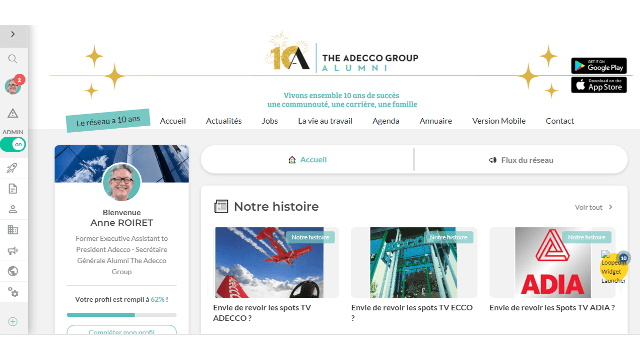The height and width of the screenshot is (360, 640).
Task: Open the ADIA spots TV thumbnail
Action: pyautogui.click(x=552, y=262)
